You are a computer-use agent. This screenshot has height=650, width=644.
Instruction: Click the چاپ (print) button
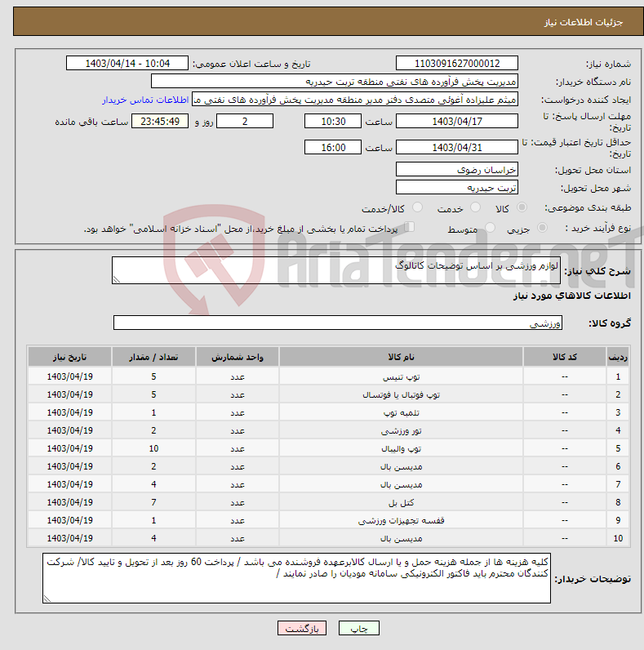[x=359, y=629]
